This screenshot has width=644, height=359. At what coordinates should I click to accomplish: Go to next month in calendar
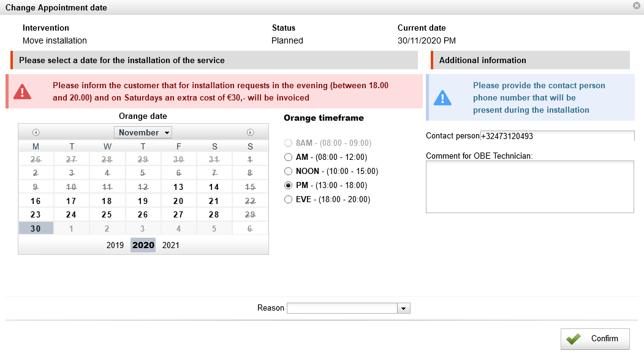250,132
